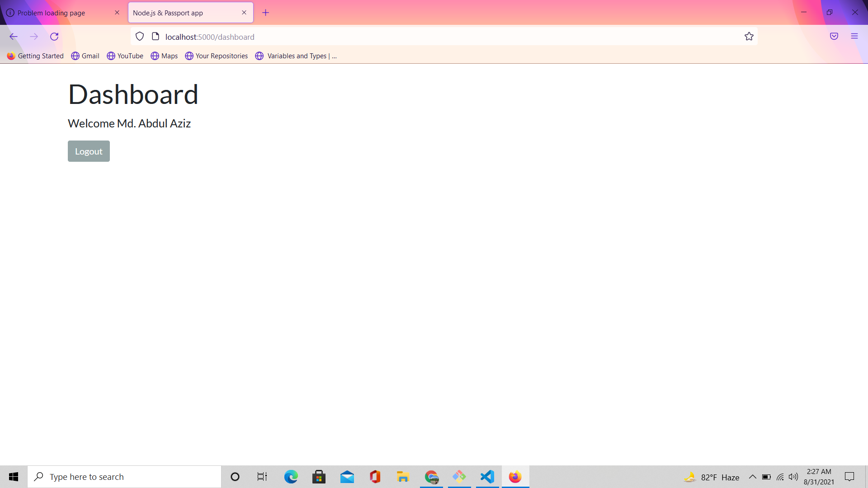
Task: Click the tracking protection shield icon
Action: 140,37
